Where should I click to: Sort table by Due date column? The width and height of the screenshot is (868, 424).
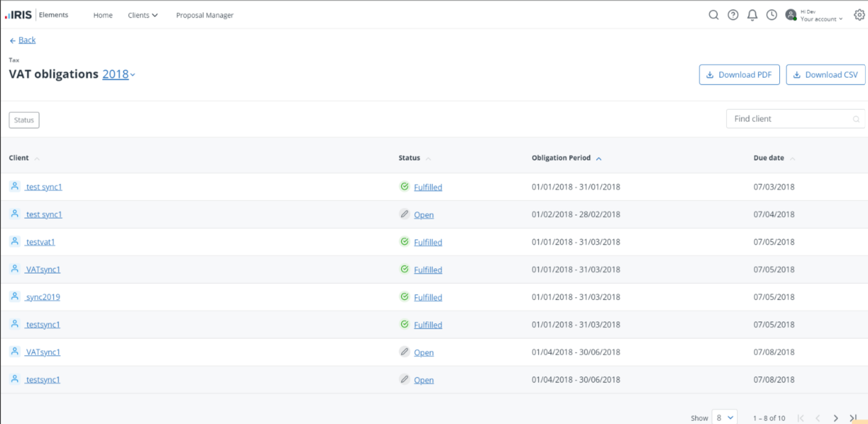point(769,158)
